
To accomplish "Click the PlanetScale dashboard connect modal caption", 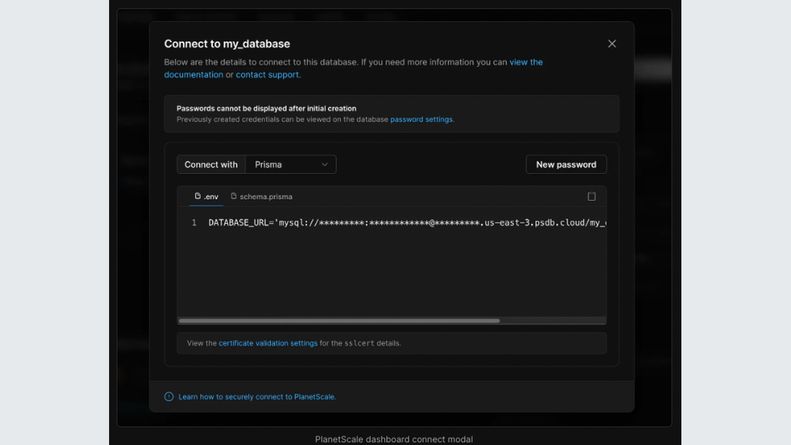I will (394, 439).
